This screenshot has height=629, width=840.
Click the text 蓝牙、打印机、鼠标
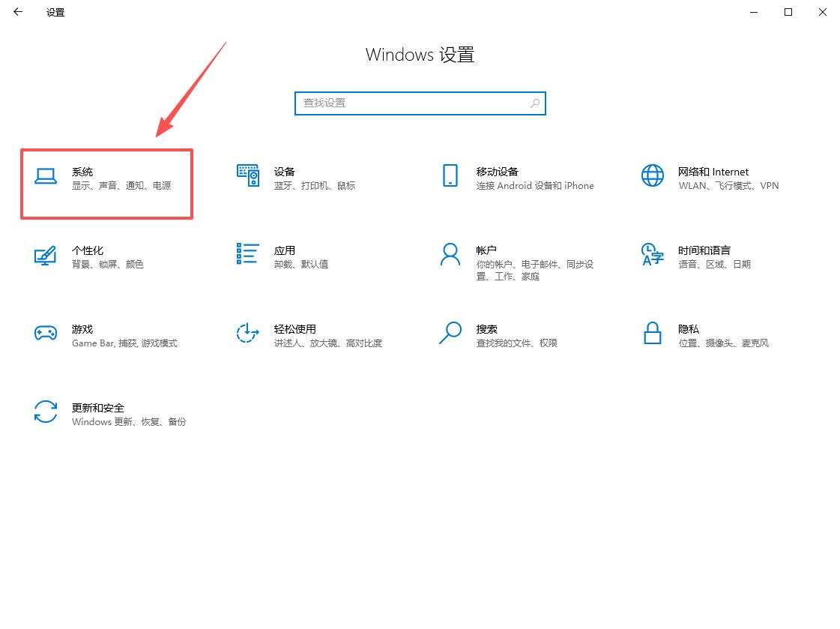click(315, 186)
